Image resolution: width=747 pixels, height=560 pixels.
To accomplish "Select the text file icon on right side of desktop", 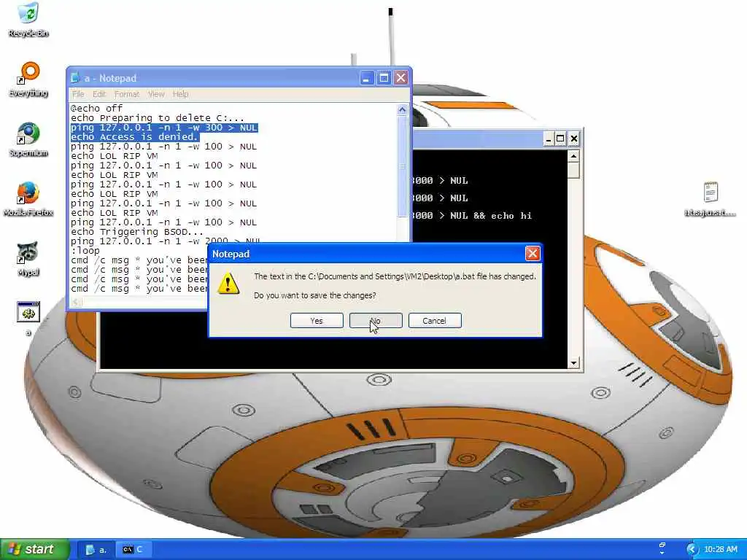I will pos(711,199).
